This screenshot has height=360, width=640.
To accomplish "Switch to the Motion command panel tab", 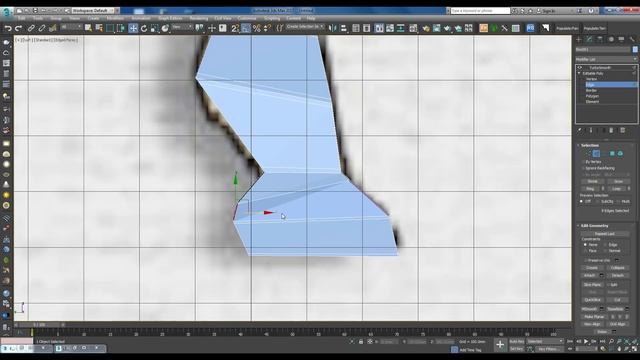I will [611, 39].
